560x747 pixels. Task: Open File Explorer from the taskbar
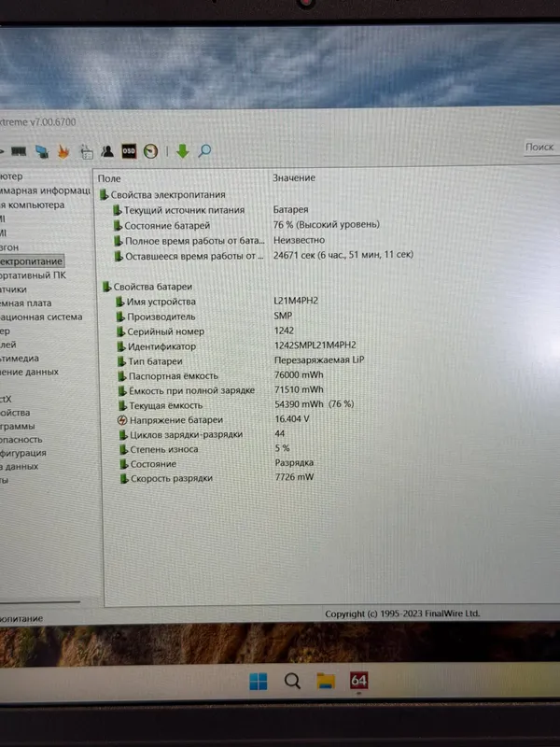point(326,682)
